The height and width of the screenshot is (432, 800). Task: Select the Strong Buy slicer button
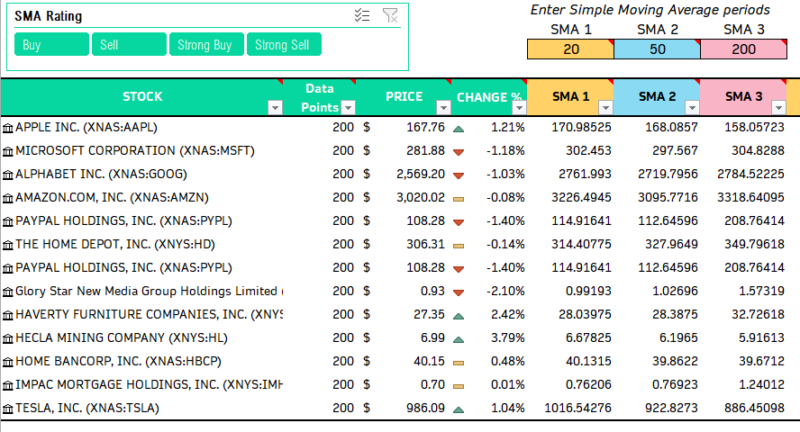pyautogui.click(x=207, y=44)
